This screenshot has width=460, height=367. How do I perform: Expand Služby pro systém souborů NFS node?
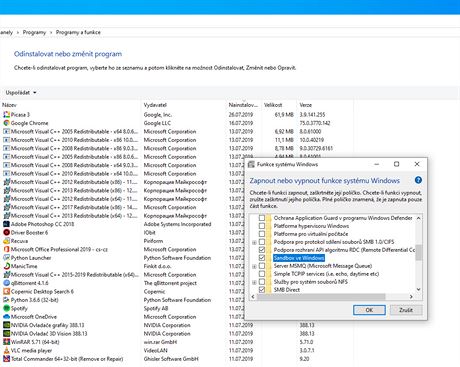coord(254,282)
